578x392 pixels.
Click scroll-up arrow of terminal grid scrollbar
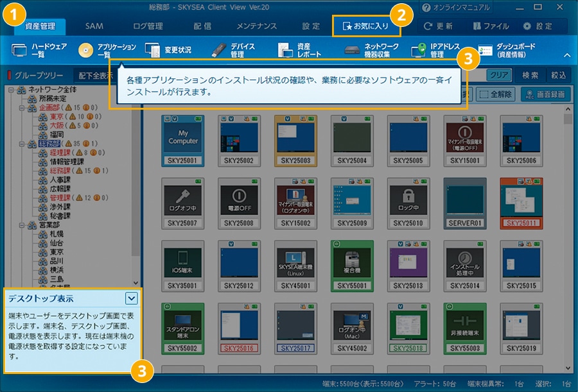pos(568,109)
